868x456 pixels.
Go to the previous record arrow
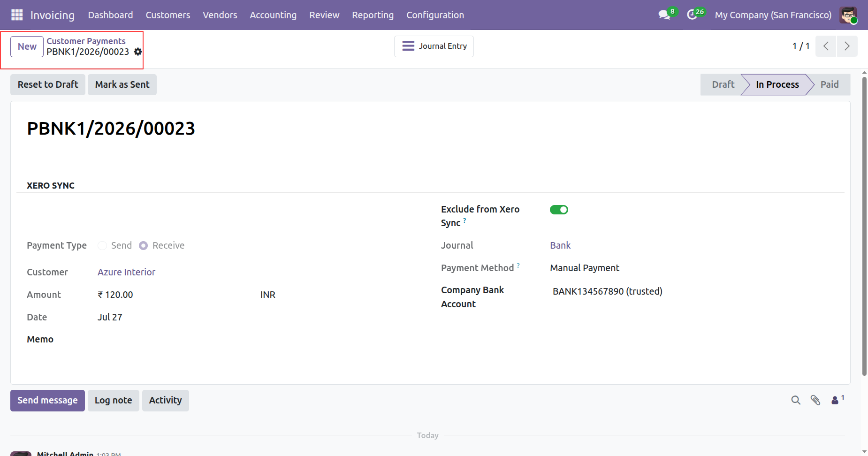point(826,46)
